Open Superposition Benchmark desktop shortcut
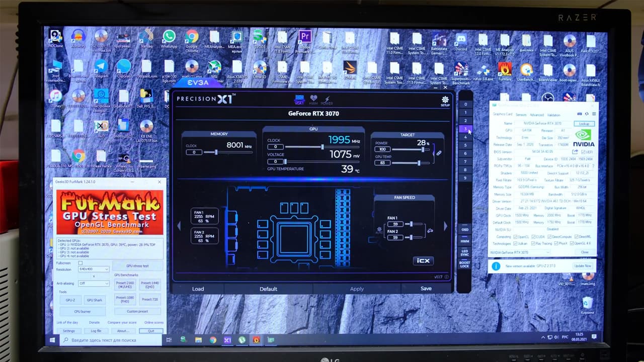The width and height of the screenshot is (644, 362). (461, 73)
